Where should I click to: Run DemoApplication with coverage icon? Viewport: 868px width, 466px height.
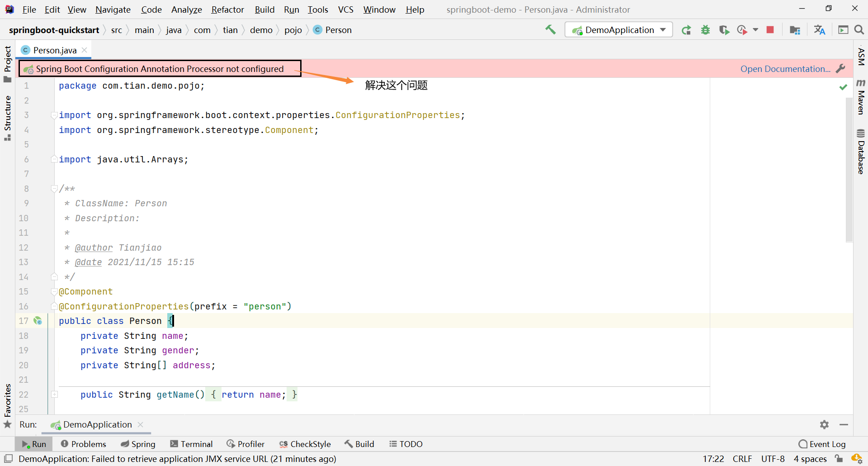point(724,30)
